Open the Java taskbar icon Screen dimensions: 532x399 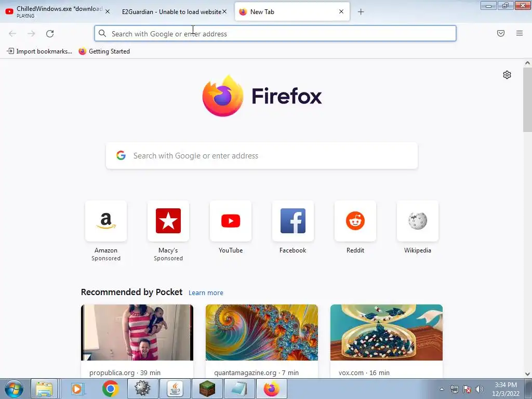pyautogui.click(x=175, y=389)
